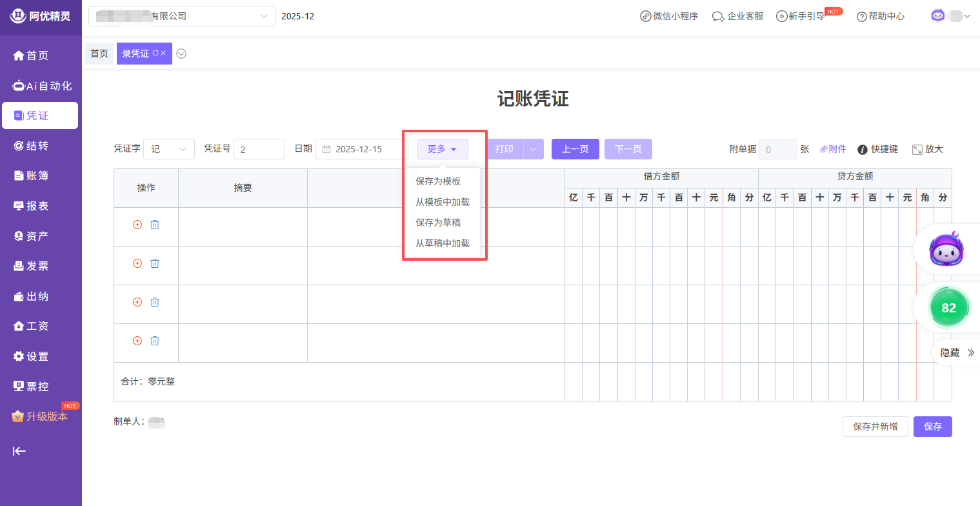
Task: Open the tab list chevron dropdown
Action: click(181, 54)
